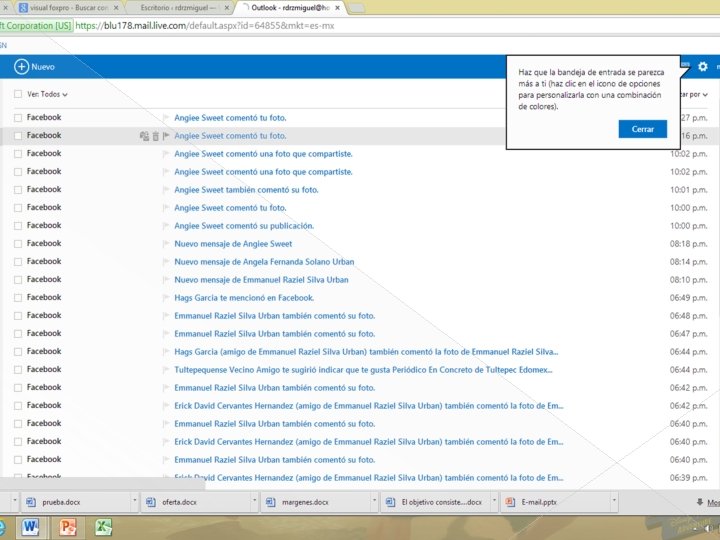Tick checkbox for Emmanuel Raziel email at 06:47 p.m.
The height and width of the screenshot is (540, 720).
pyautogui.click(x=18, y=334)
